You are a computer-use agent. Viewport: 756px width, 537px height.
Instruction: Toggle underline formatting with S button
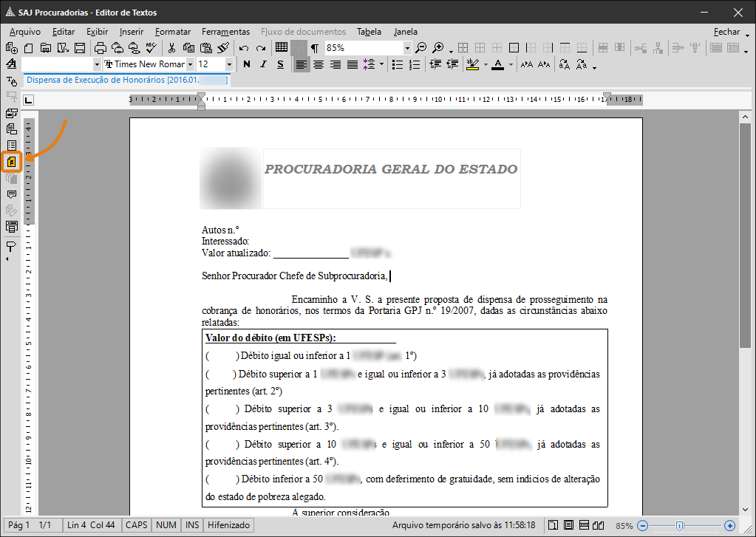tap(280, 64)
